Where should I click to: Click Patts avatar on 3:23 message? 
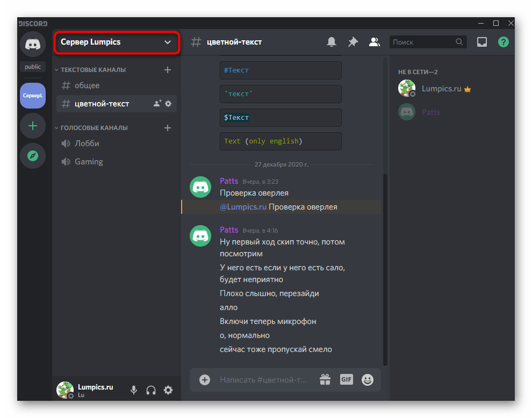(x=200, y=187)
